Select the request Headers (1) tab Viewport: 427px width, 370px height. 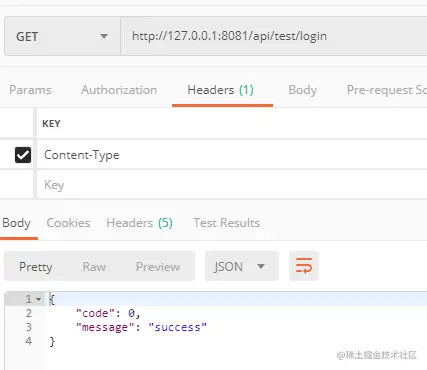click(x=221, y=90)
